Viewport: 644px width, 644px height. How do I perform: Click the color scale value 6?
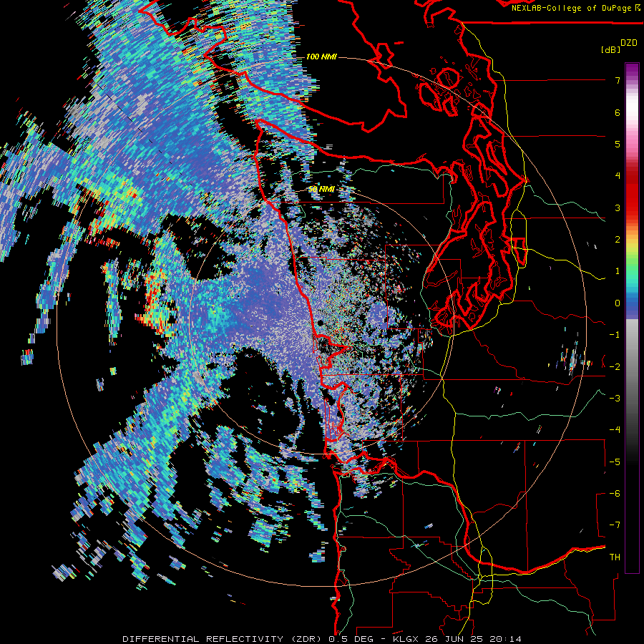click(x=618, y=112)
